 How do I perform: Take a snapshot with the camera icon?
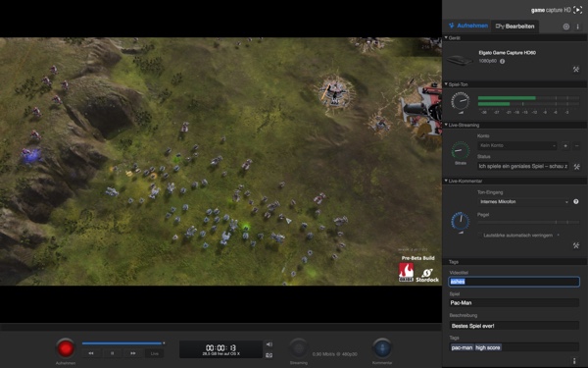[x=269, y=355]
